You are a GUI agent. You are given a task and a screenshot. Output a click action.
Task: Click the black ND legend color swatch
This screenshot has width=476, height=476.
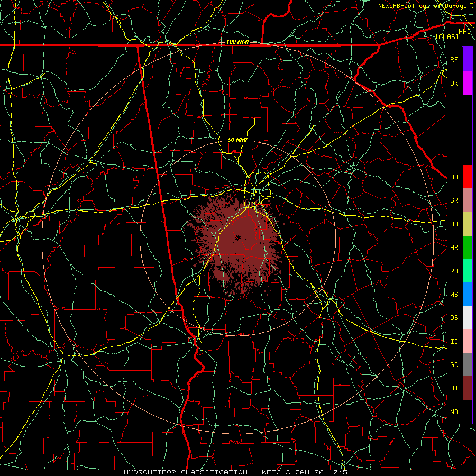[467, 411]
